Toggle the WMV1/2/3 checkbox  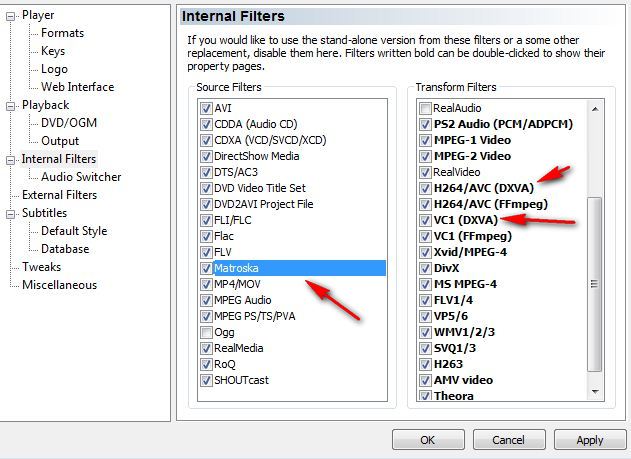click(x=425, y=332)
